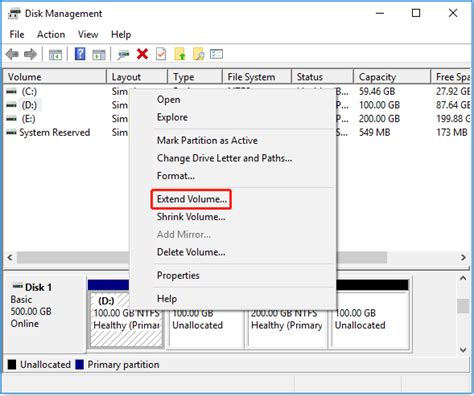This screenshot has height=396, width=474.
Task: Click the folder with magnifier icon
Action: coord(198,54)
